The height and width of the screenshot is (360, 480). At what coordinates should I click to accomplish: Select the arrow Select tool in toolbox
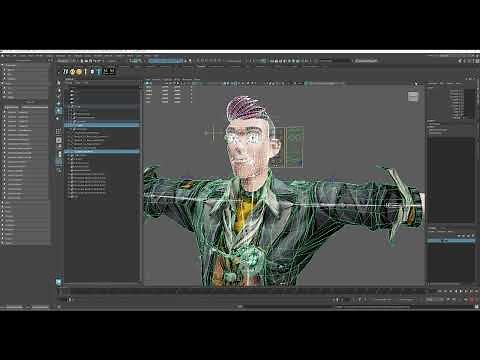[59, 83]
